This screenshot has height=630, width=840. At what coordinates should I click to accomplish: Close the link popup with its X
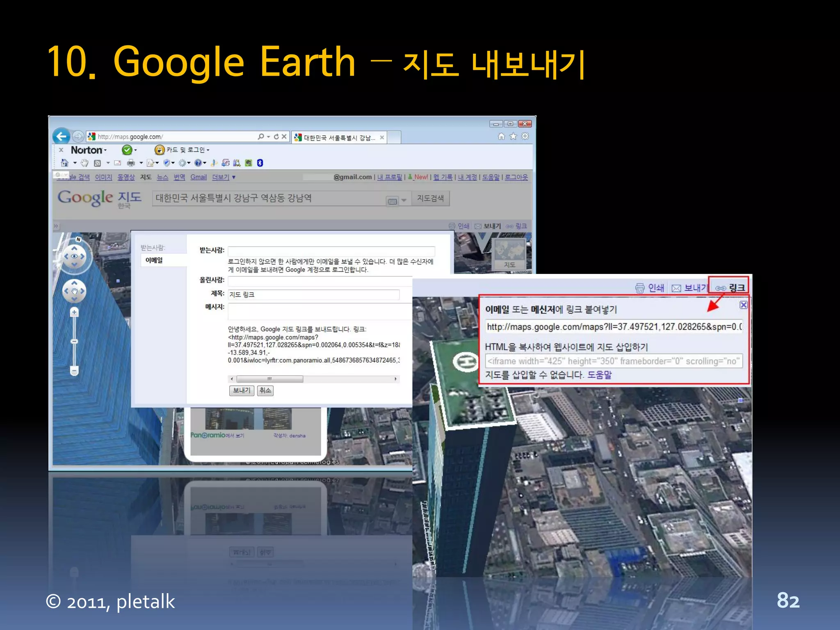[x=743, y=305]
